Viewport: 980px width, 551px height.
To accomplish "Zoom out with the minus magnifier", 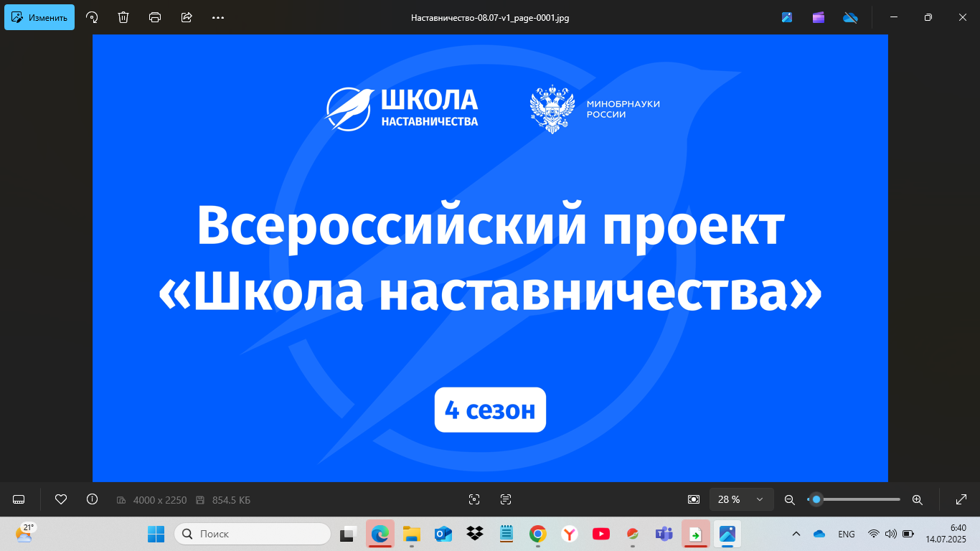I will (x=790, y=499).
